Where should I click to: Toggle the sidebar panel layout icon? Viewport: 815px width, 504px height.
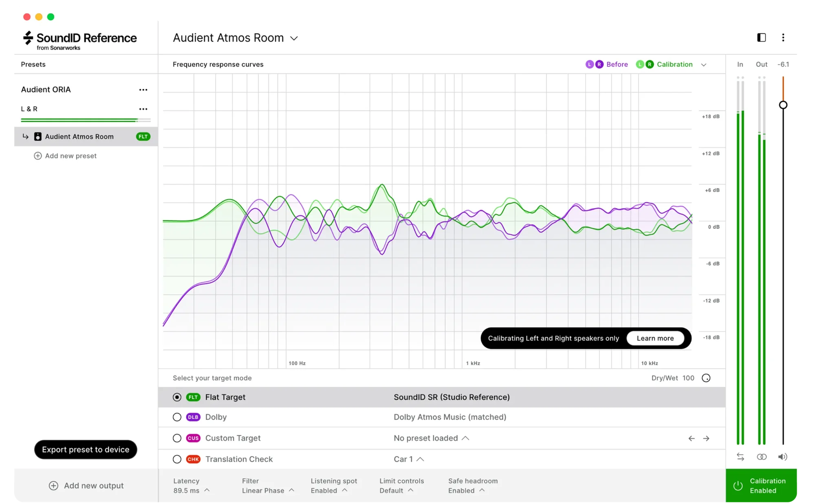pyautogui.click(x=761, y=37)
